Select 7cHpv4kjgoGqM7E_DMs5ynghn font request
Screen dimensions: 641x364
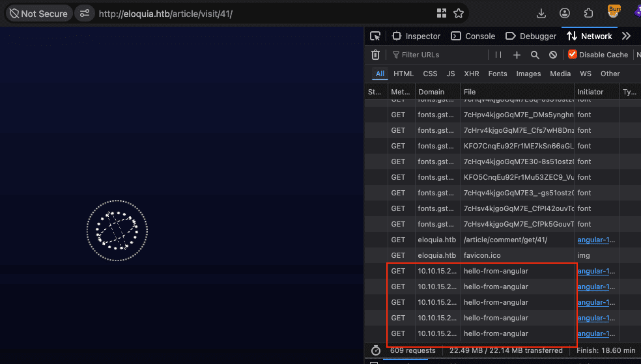(x=503, y=115)
